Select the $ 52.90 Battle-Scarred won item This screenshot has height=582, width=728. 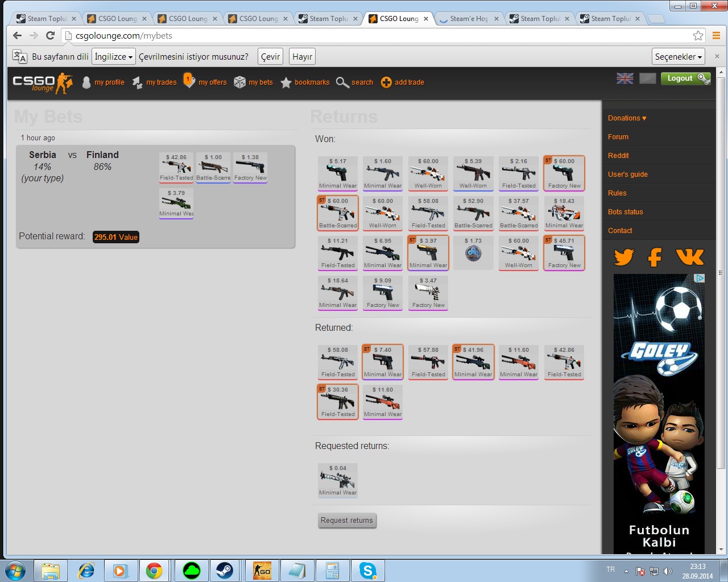click(473, 213)
